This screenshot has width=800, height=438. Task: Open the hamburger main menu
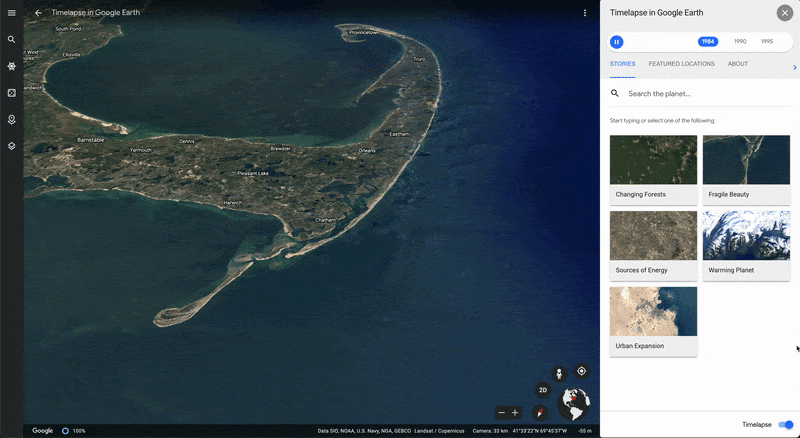[12, 13]
